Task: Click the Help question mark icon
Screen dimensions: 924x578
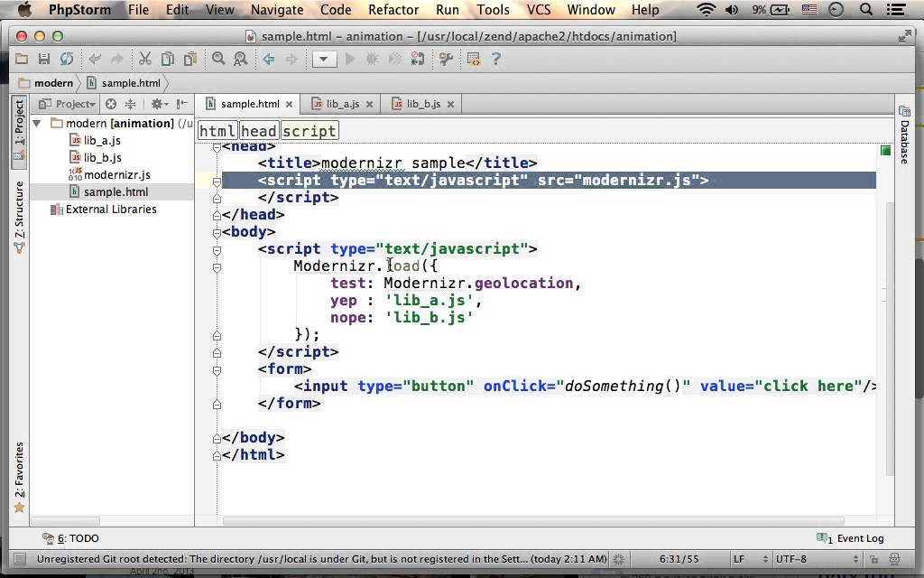Action: point(495,59)
